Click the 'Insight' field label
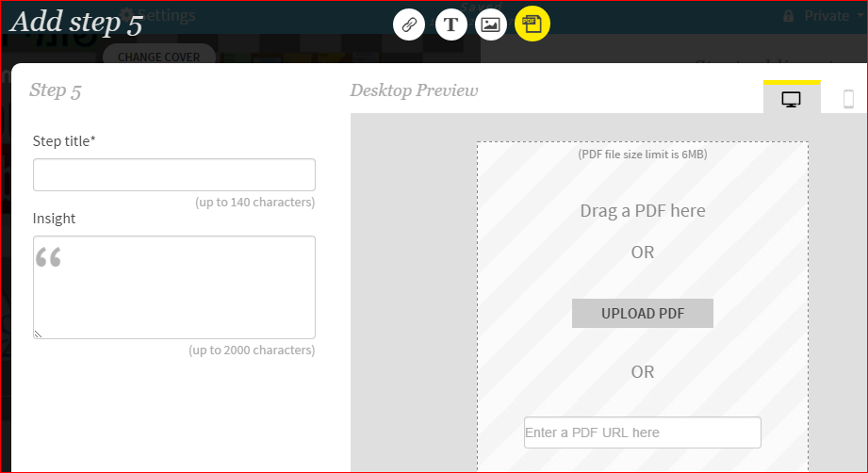 coord(54,219)
